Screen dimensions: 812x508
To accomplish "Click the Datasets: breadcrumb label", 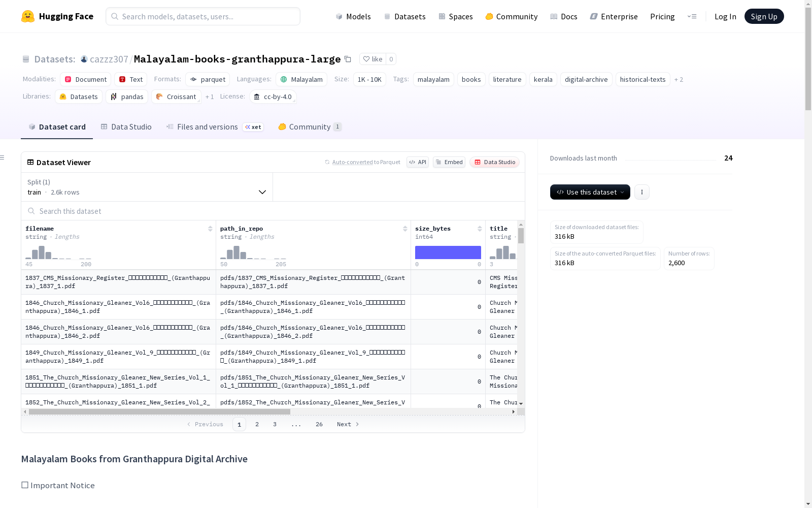I will click(x=55, y=59).
